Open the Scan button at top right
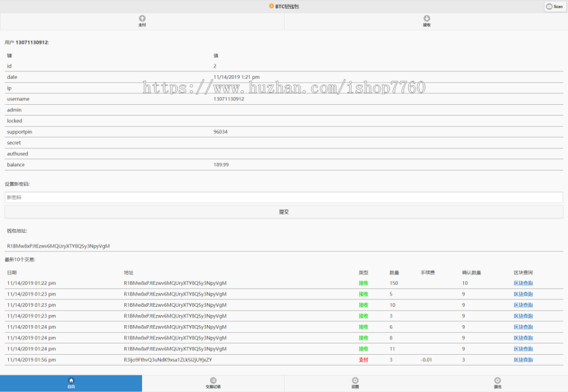The width and height of the screenshot is (568, 392). [x=555, y=6]
